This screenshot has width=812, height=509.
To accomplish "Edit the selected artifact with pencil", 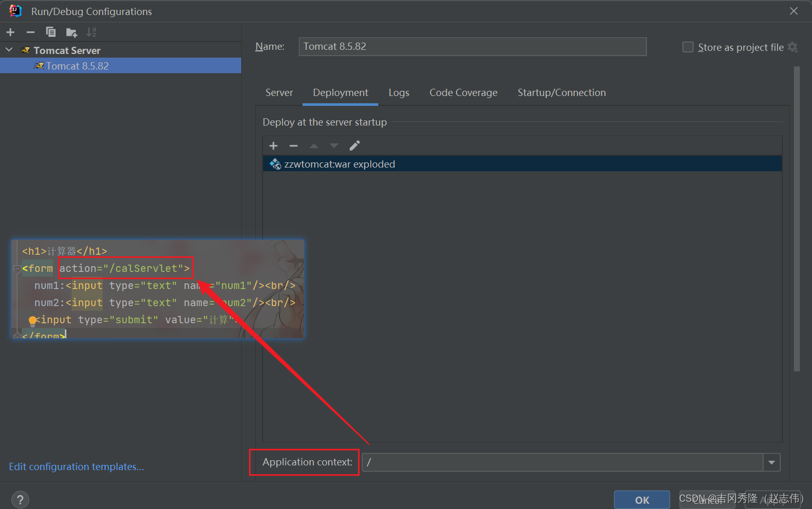I will 354,146.
